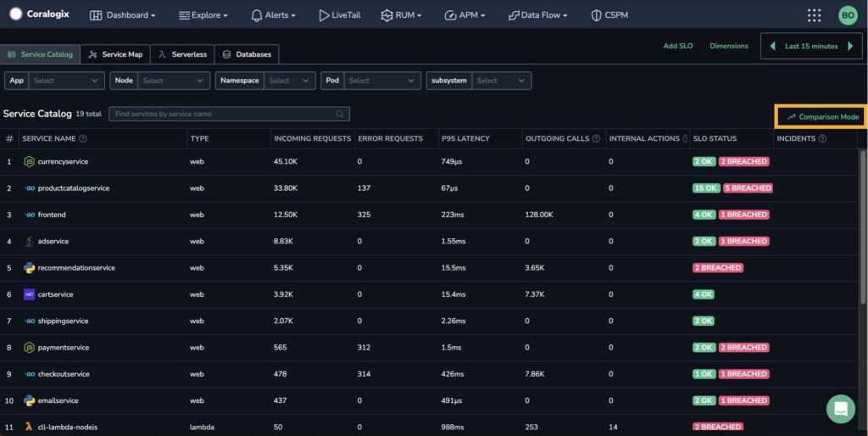
Task: Click shippingservice Go icon
Action: [x=30, y=321]
